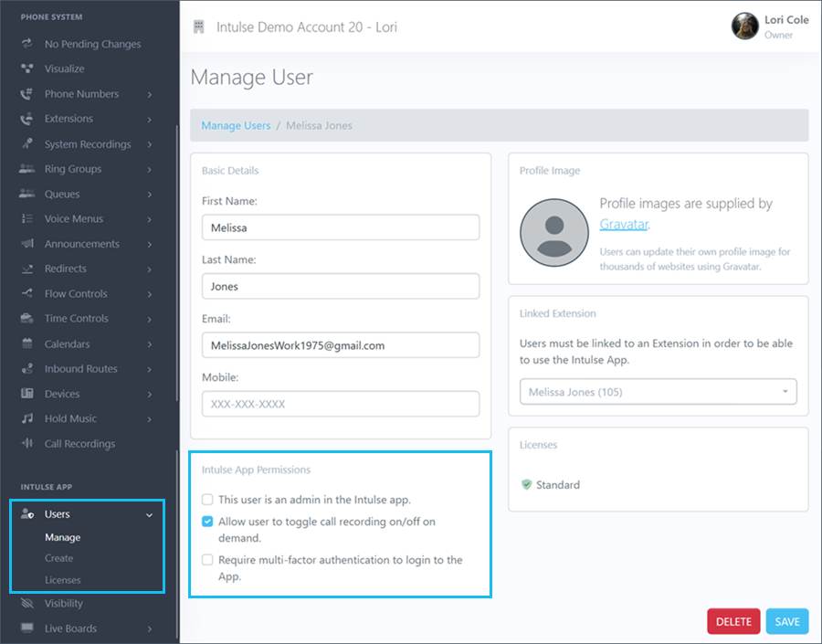The width and height of the screenshot is (822, 644).
Task: Click the Mobile number input field
Action: tap(341, 404)
